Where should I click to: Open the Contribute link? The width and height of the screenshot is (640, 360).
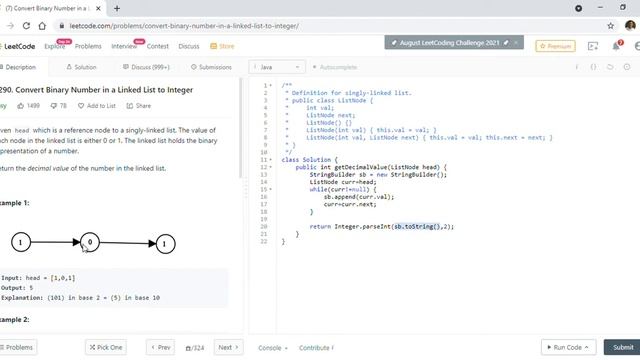tap(316, 348)
